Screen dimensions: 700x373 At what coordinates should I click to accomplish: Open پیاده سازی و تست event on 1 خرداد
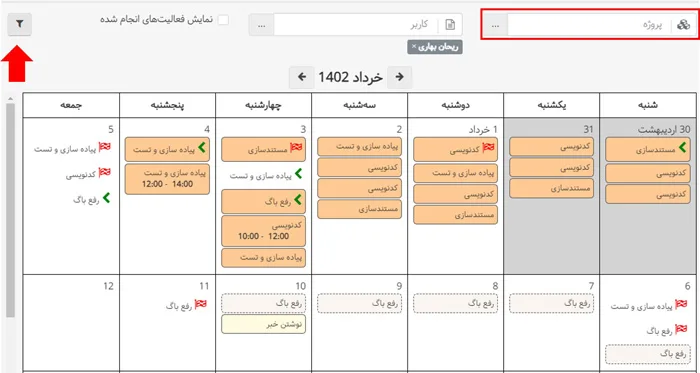(x=455, y=173)
